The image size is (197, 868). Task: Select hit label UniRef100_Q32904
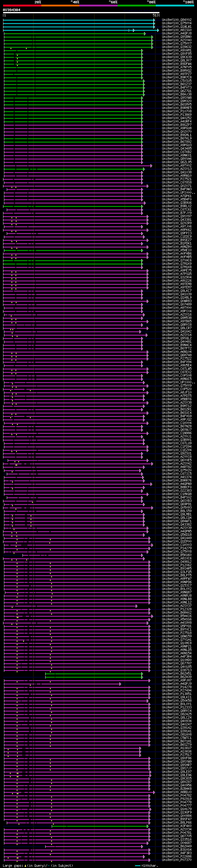[177, 277]
